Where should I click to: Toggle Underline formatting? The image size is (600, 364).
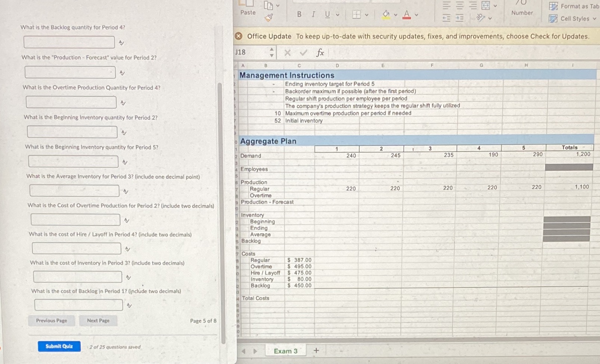[x=327, y=14]
